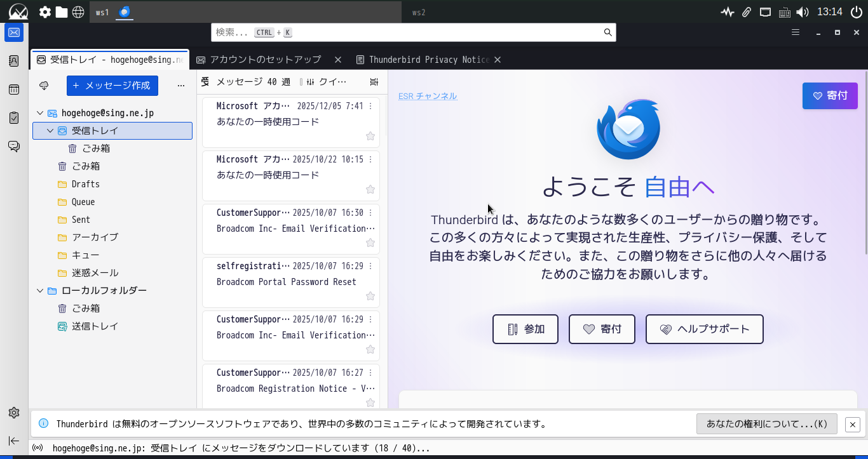Image resolution: width=868 pixels, height=459 pixels.
Task: Launch the web browser globe icon
Action: point(78,12)
